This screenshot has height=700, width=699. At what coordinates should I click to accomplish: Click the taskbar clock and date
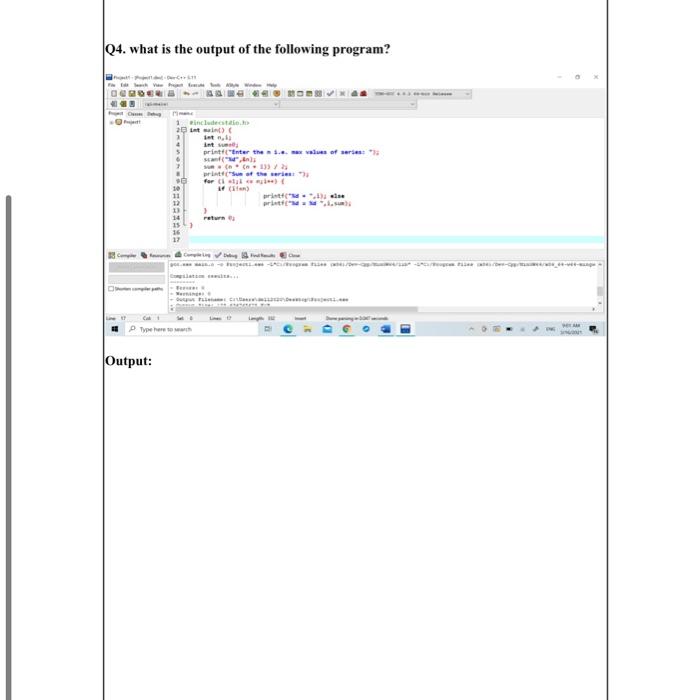[571, 329]
